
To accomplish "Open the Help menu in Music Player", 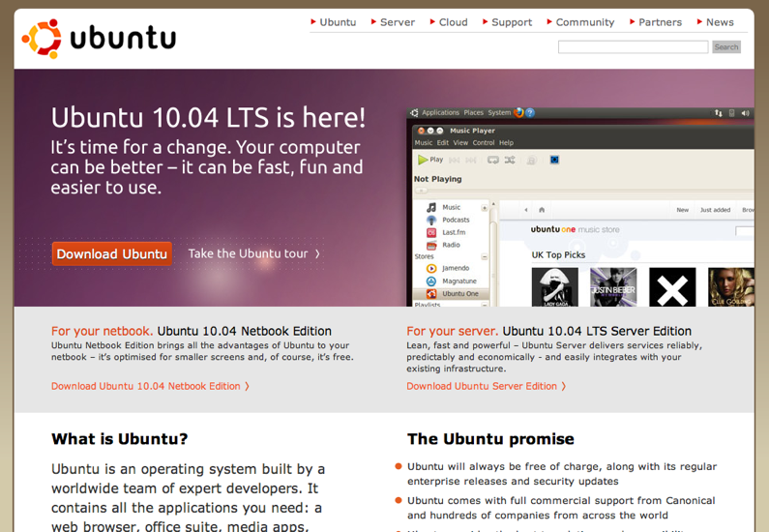I will click(x=506, y=143).
